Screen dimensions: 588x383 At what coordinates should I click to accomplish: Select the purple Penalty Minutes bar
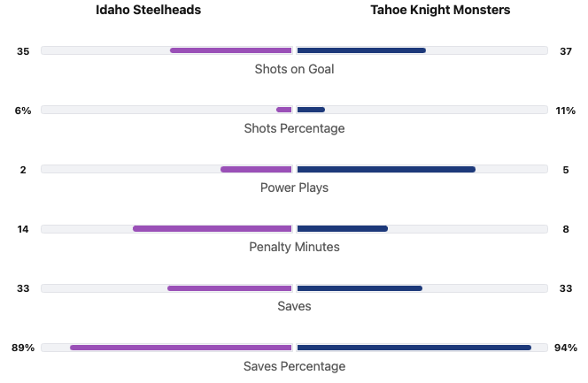pyautogui.click(x=212, y=228)
